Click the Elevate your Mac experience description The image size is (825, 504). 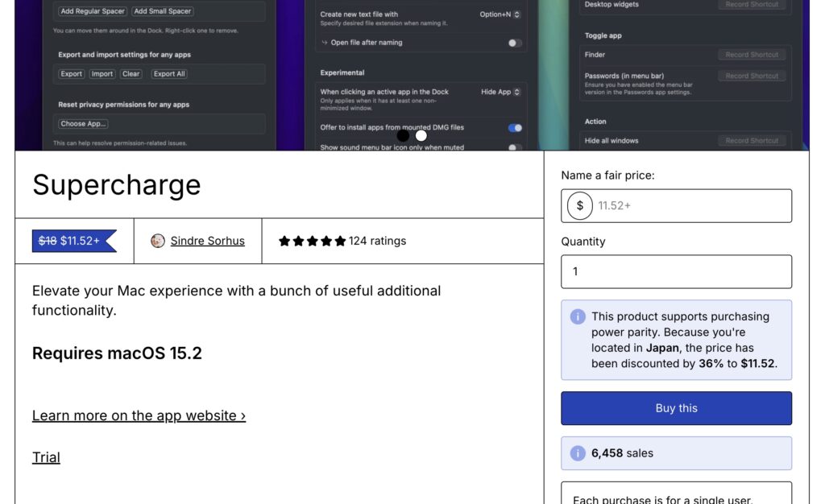point(236,300)
